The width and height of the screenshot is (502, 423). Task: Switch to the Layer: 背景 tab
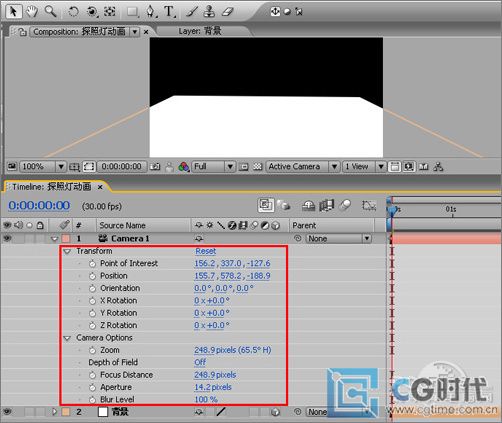tap(200, 31)
